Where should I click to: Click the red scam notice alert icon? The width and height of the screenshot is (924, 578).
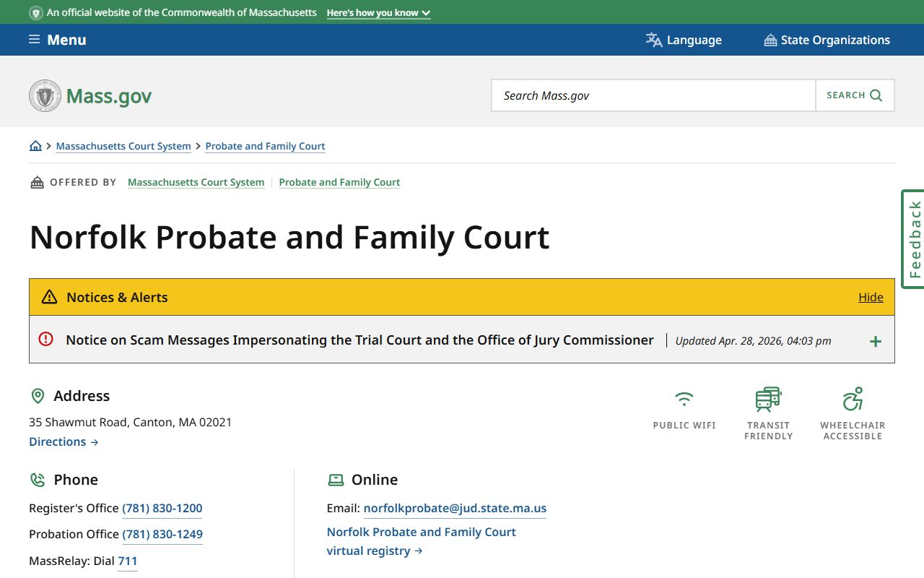pyautogui.click(x=45, y=339)
